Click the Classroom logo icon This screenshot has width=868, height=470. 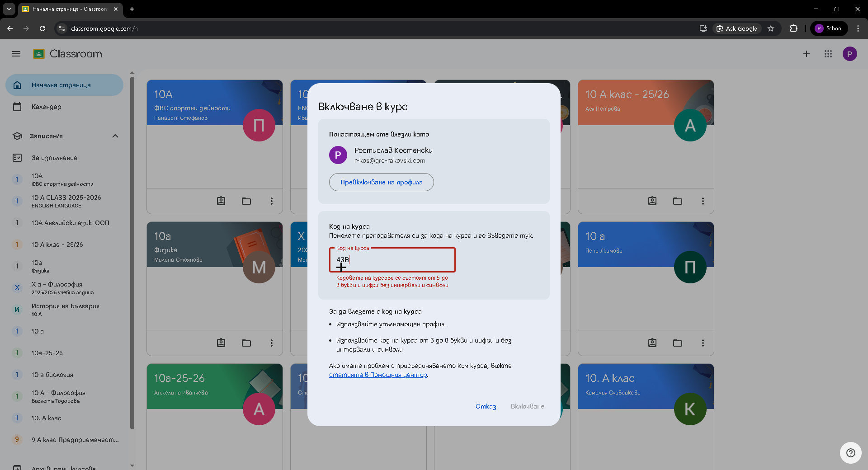[39, 54]
